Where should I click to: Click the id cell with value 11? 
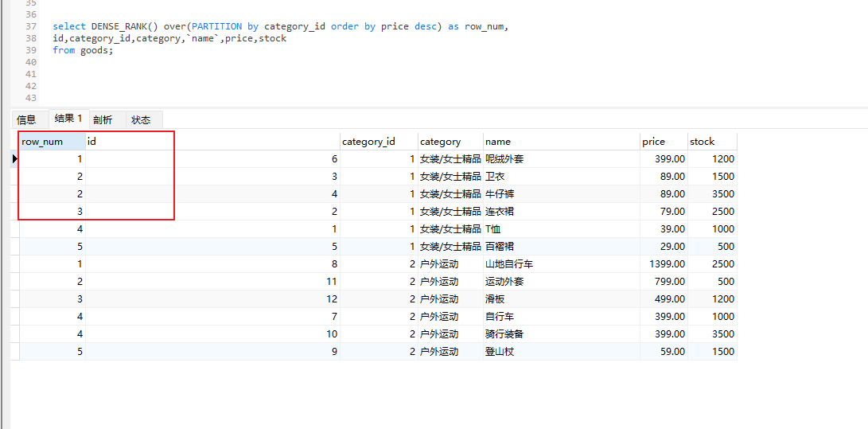pyautogui.click(x=212, y=281)
